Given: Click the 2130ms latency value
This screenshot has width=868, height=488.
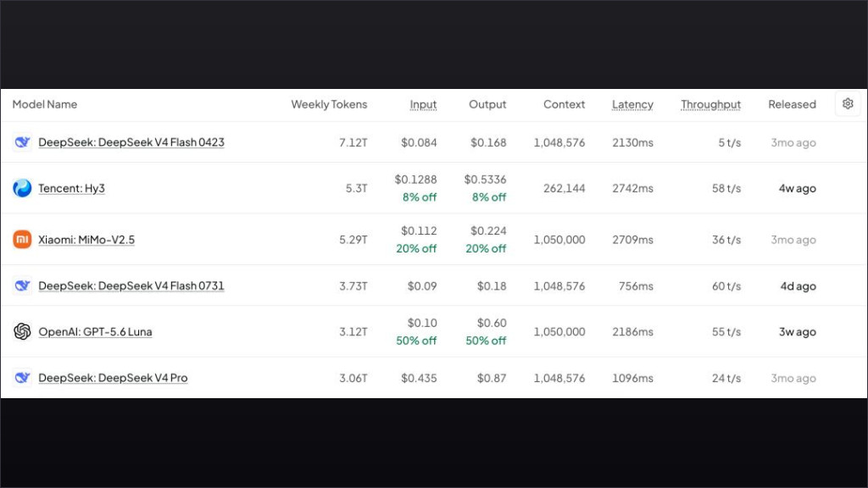Looking at the screenshot, I should 632,142.
